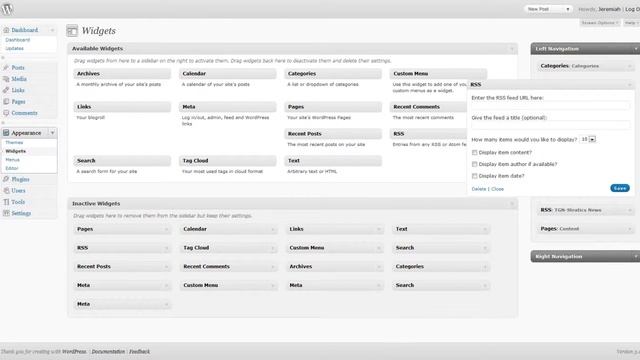Expand the Dashboard menu arrow
Image resolution: width=640 pixels, height=360 pixels.
52,30
